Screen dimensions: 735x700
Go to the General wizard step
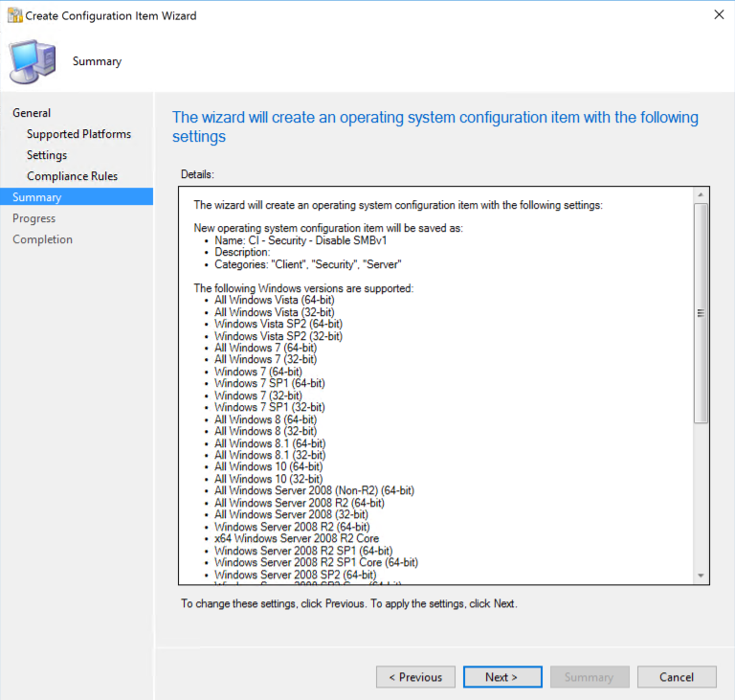click(x=32, y=113)
